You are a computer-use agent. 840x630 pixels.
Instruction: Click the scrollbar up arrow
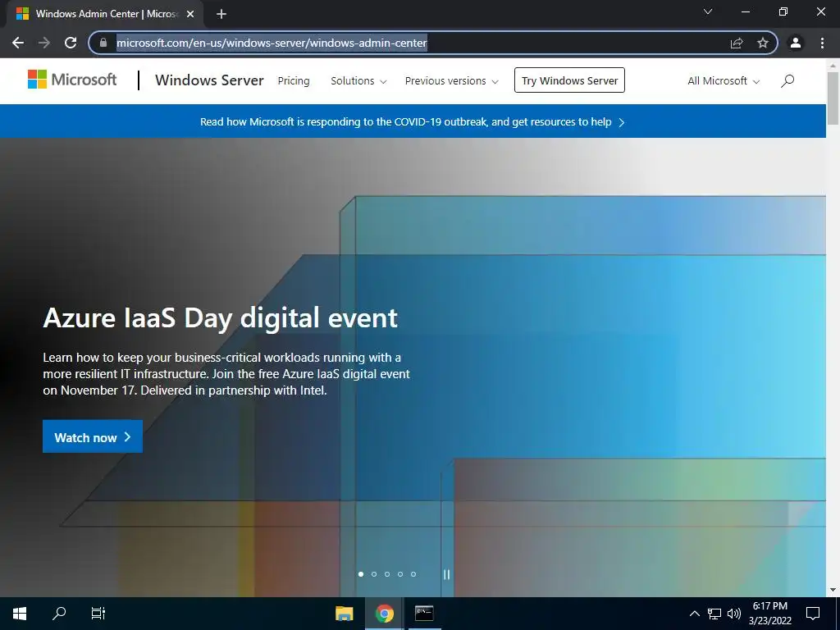833,66
